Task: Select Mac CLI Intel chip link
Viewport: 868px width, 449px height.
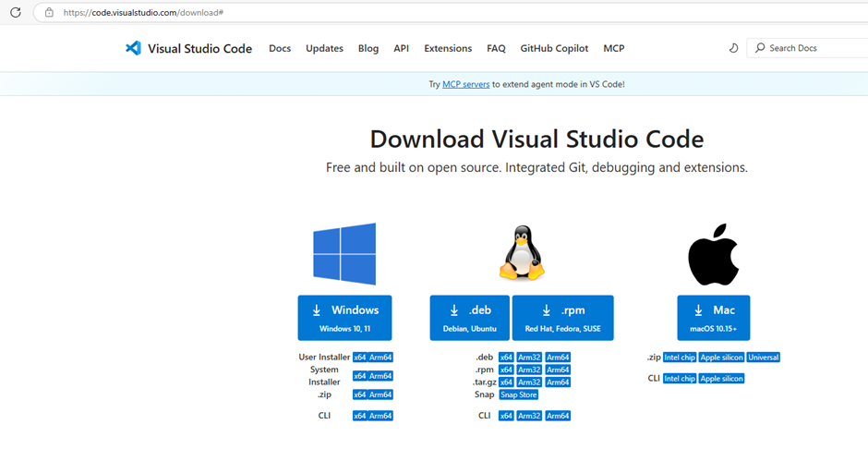Action: pyautogui.click(x=680, y=379)
